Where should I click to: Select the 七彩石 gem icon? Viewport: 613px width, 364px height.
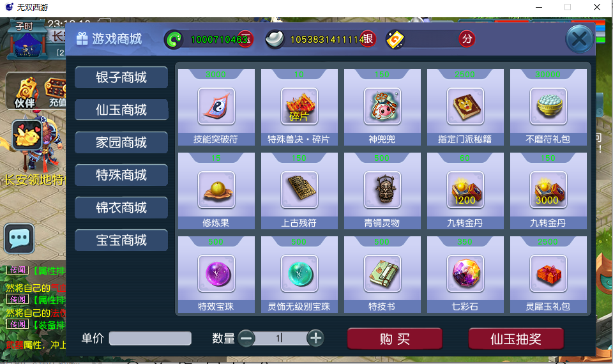(465, 273)
